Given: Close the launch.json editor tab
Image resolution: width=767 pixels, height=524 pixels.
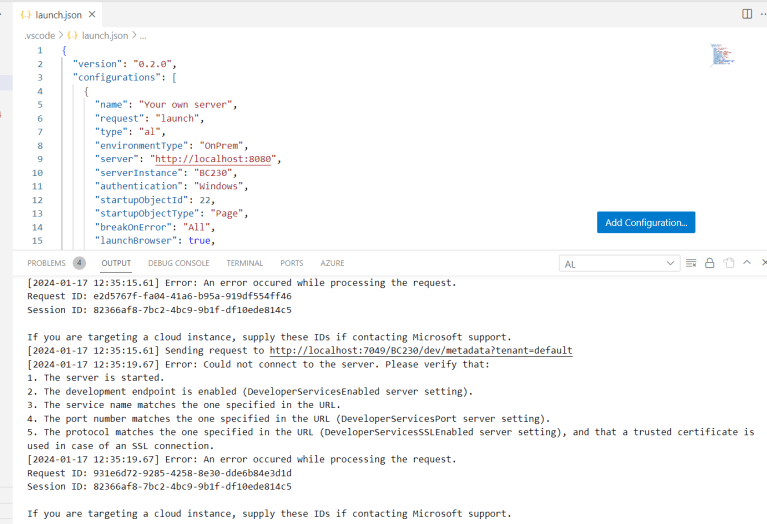Looking at the screenshot, I should pyautogui.click(x=92, y=15).
